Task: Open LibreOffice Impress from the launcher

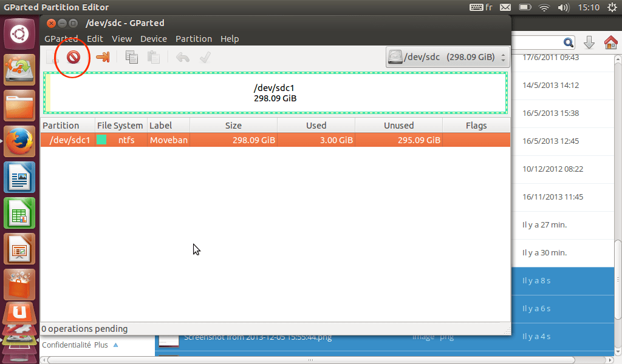Action: click(19, 249)
